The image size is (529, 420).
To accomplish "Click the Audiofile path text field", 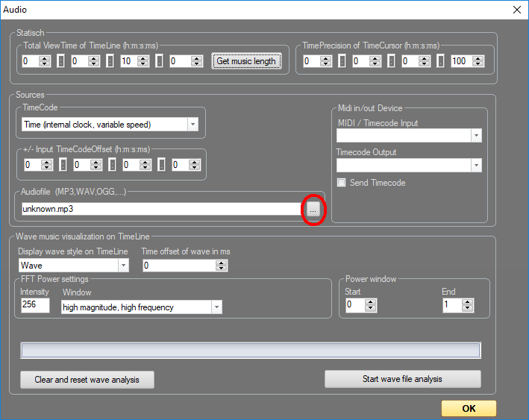I will pos(160,209).
